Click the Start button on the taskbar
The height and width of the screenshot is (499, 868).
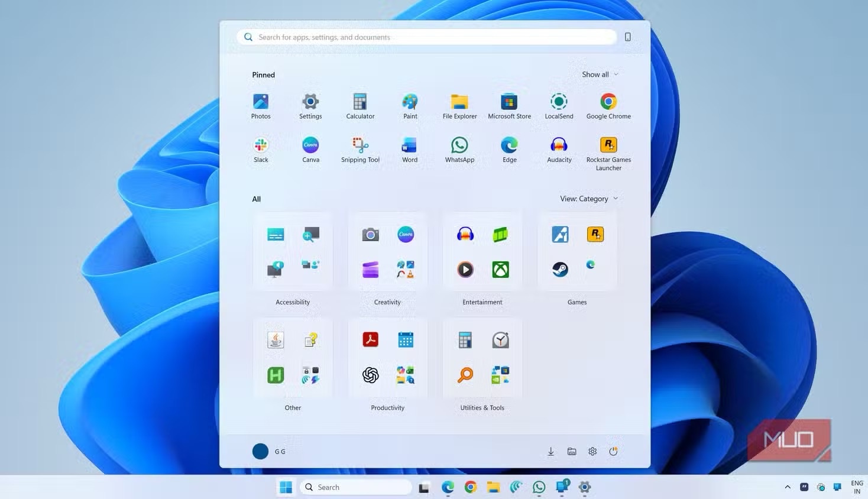[x=286, y=487]
